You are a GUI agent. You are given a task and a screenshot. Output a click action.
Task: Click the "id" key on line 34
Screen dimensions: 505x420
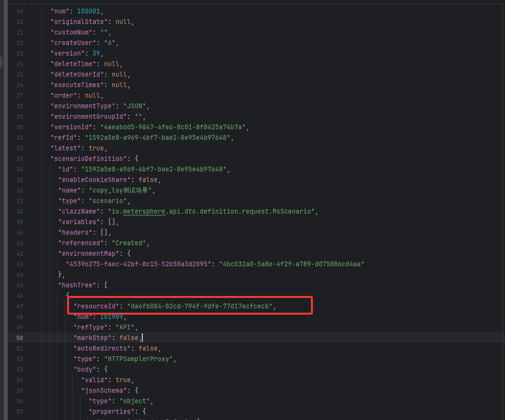click(x=66, y=169)
